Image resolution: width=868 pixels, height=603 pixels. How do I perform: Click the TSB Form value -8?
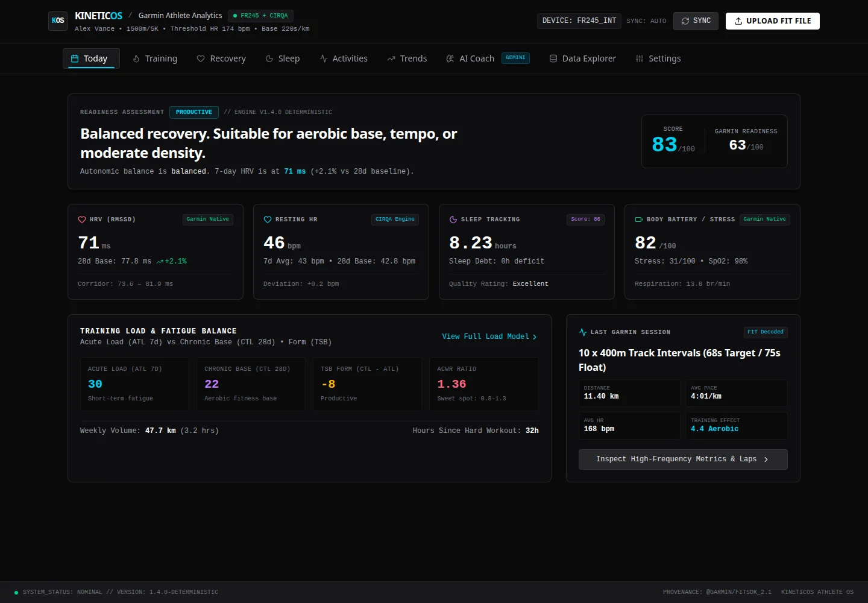point(328,384)
